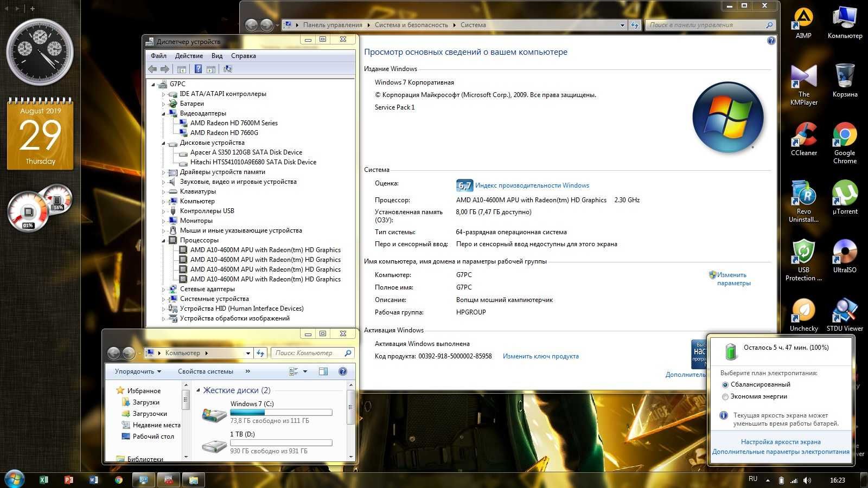This screenshot has height=488, width=868.
Task: Open Excel from taskbar
Action: coord(44,480)
